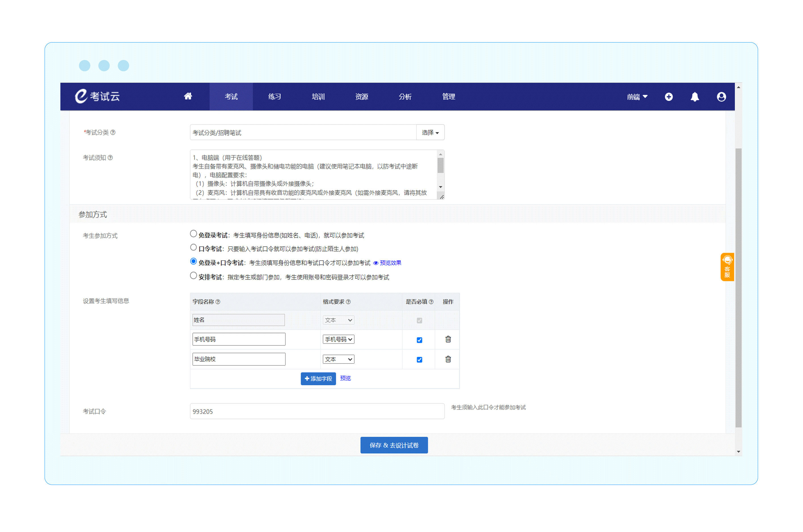Viewport: 803px width, 532px height.
Task: Select the 安排考试 radio option
Action: point(193,276)
